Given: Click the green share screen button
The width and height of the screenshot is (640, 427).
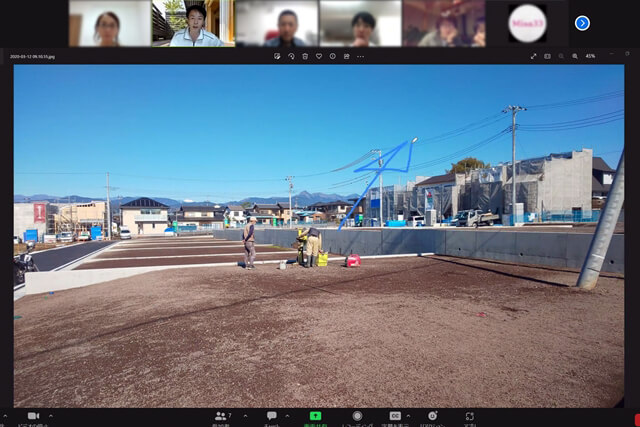Looking at the screenshot, I should coord(315,416).
